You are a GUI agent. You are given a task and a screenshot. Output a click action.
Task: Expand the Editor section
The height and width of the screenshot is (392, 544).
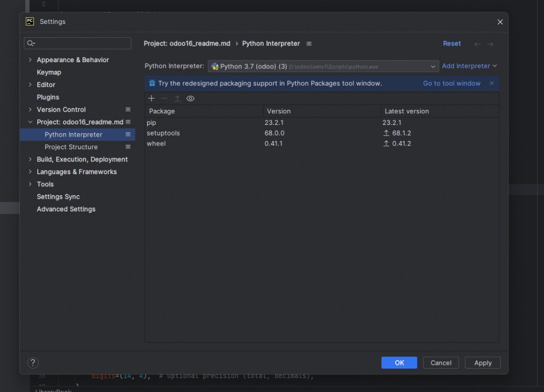click(30, 84)
